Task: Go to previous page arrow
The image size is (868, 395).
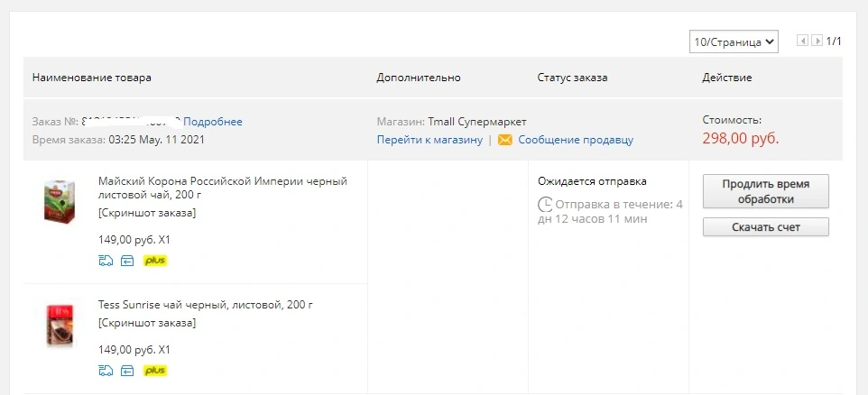Action: tap(802, 41)
